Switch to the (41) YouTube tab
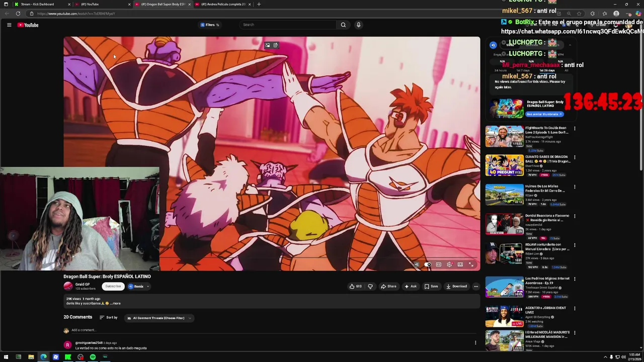 click(x=103, y=4)
